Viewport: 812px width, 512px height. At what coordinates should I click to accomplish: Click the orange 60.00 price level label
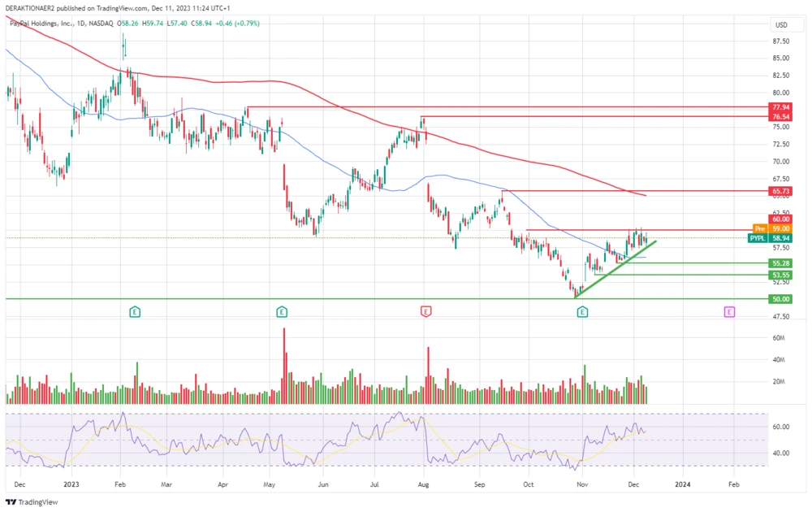780,218
